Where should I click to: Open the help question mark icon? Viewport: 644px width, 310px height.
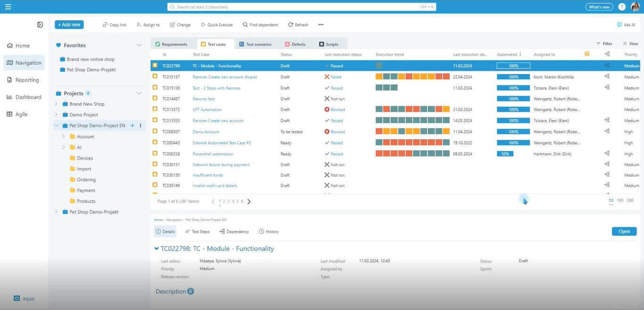(x=622, y=7)
